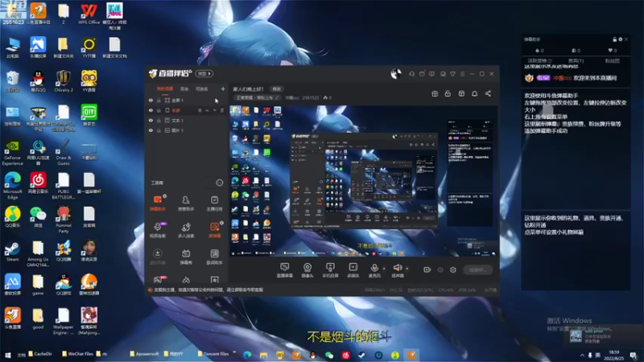Open the 弹幕助手 tool in toolbox

157,203
